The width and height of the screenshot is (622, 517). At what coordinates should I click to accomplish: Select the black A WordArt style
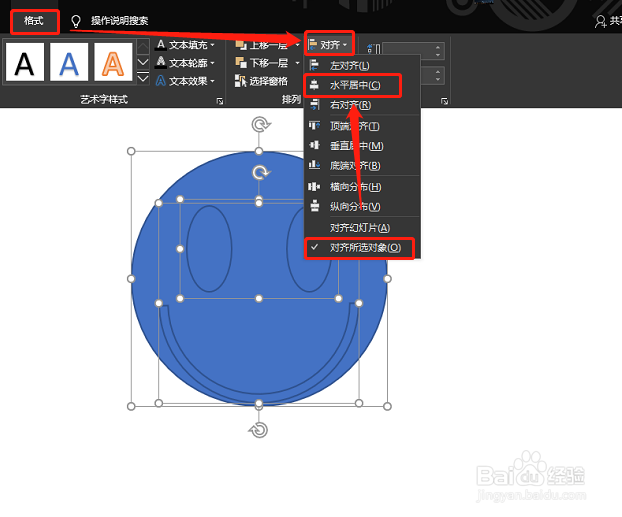(x=25, y=62)
